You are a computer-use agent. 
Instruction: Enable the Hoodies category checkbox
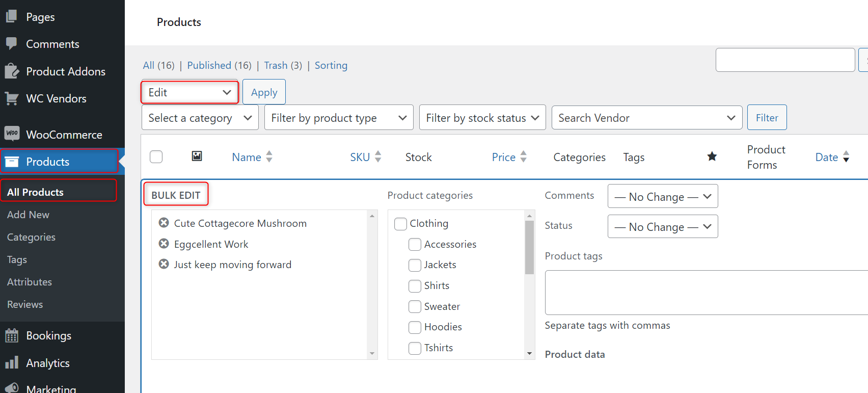415,327
